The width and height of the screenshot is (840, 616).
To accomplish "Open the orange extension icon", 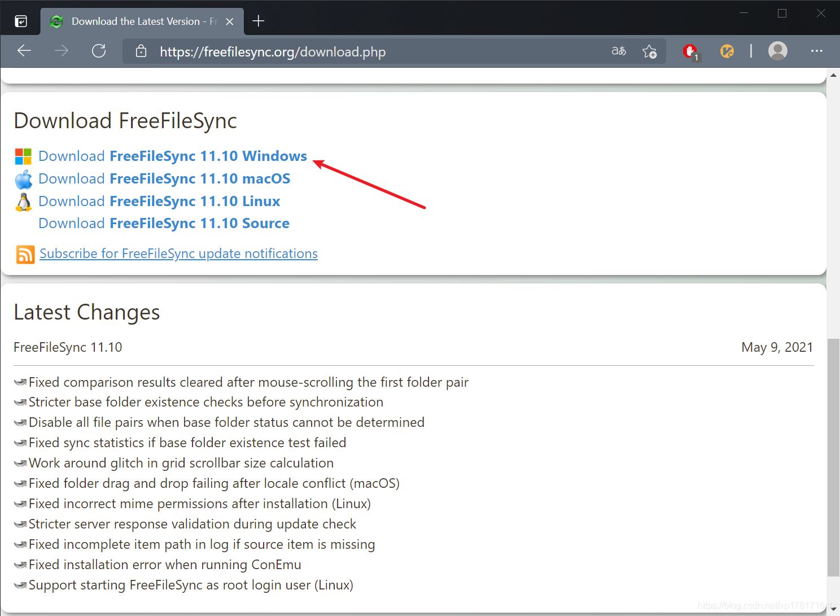I will point(727,51).
